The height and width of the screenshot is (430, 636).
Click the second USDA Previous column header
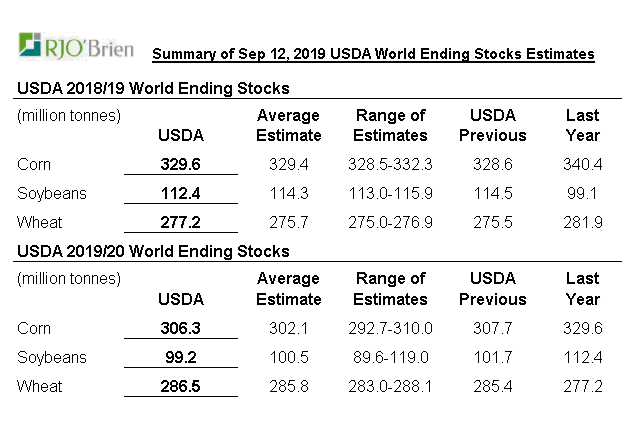pos(492,288)
